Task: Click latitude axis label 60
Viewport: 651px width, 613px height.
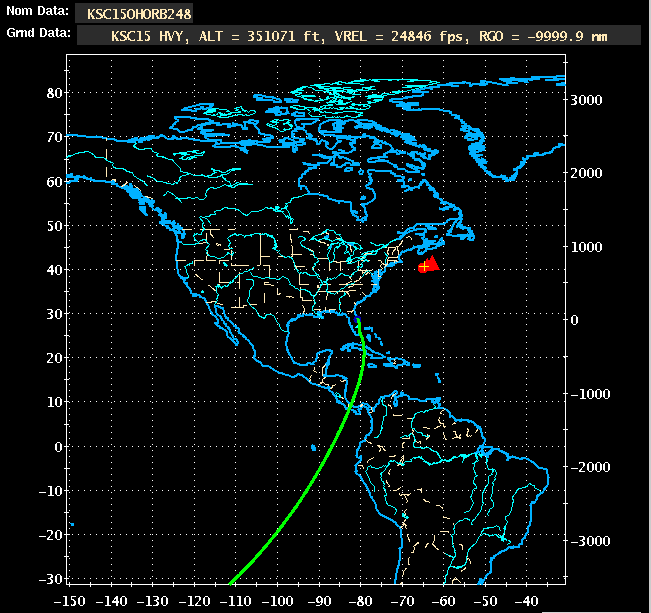Action: click(54, 181)
